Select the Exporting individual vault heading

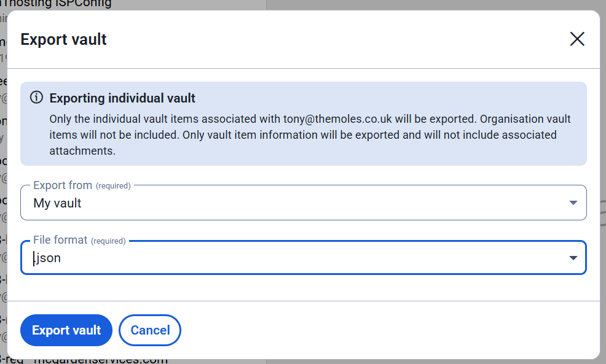(122, 98)
